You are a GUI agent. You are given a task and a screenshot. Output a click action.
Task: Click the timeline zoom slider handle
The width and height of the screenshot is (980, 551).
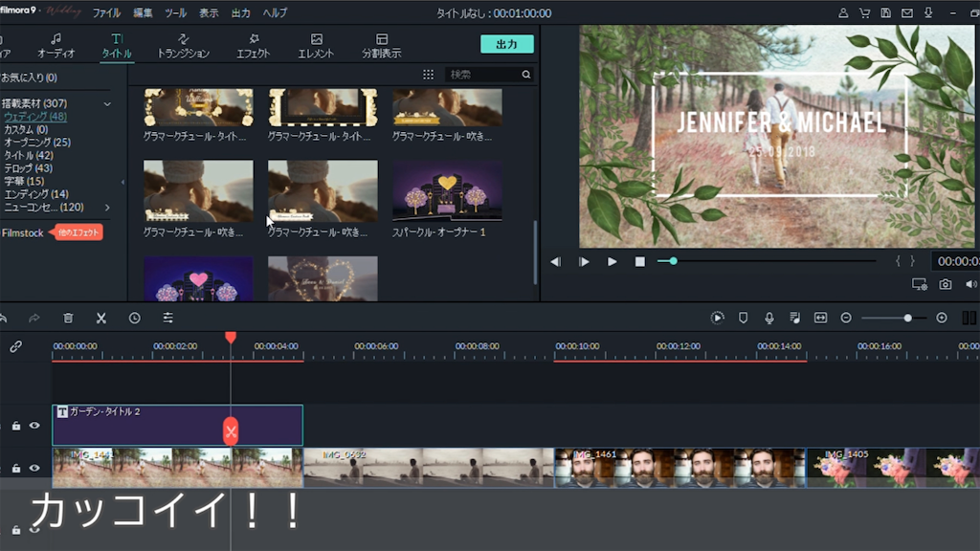click(x=907, y=318)
